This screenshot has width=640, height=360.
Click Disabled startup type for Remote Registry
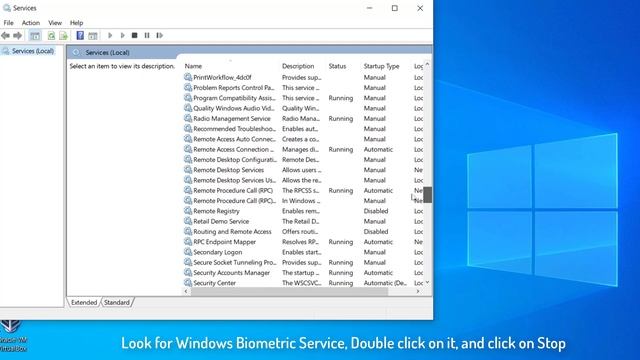(376, 211)
